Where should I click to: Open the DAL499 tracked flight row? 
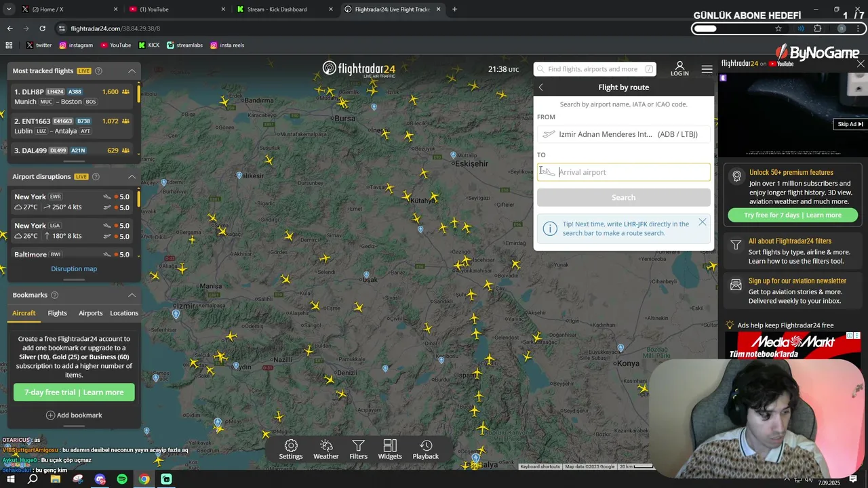pos(72,150)
